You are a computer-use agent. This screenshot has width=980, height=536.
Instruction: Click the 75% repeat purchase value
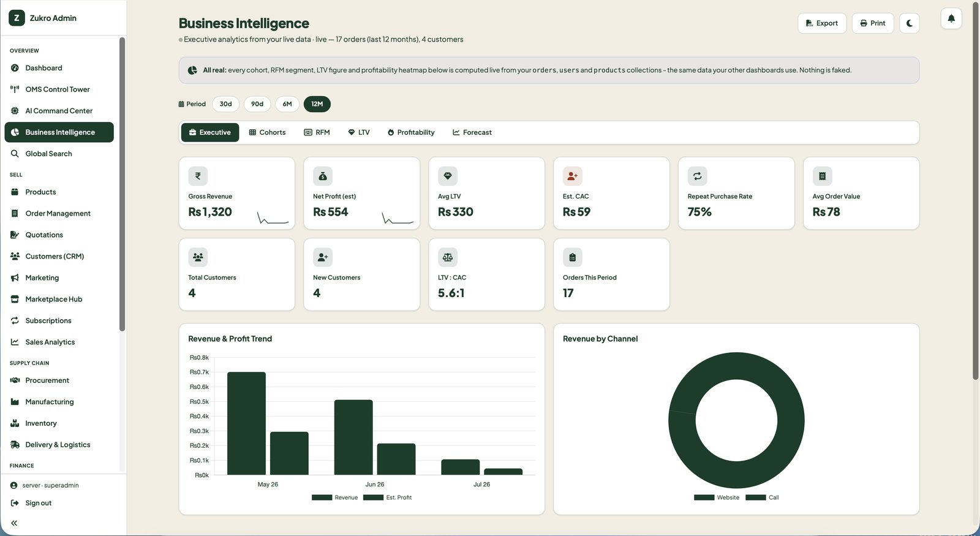pyautogui.click(x=699, y=212)
